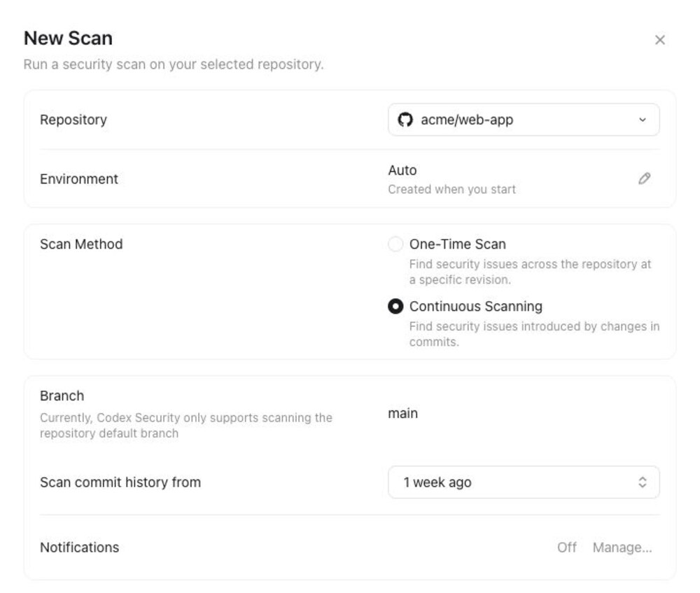The image size is (700, 593).
Task: Open the Repository dropdown acme/web-app
Action: point(524,120)
